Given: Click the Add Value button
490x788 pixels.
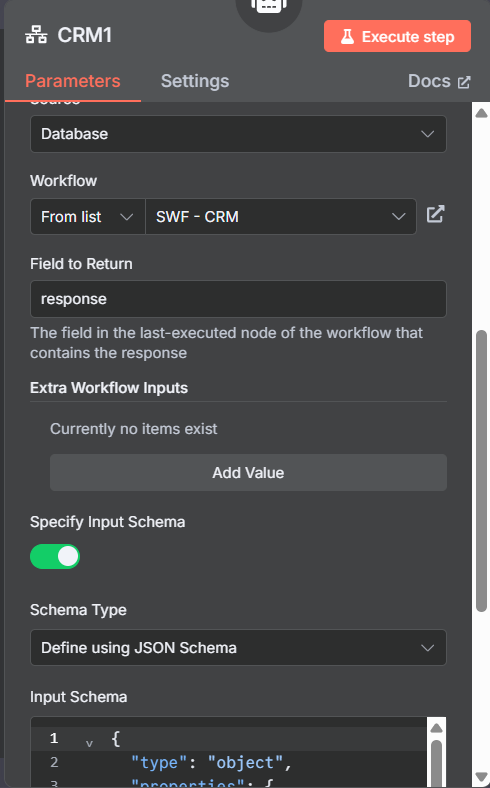Looking at the screenshot, I should [248, 472].
